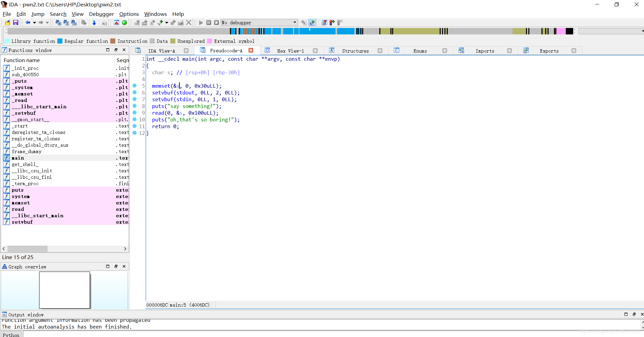
Task: Close the Functions window panel
Action: [x=124, y=50]
